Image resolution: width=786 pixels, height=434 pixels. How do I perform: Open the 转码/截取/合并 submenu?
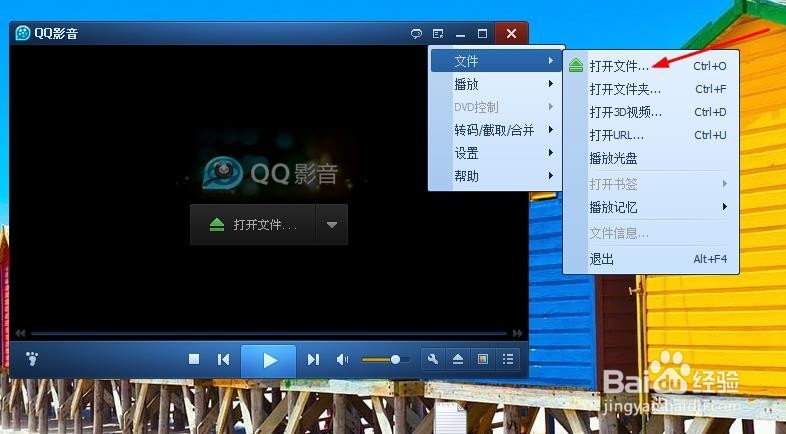click(495, 130)
